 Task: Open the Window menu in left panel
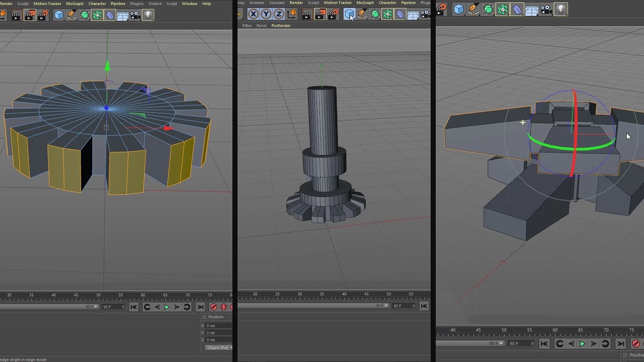[190, 4]
